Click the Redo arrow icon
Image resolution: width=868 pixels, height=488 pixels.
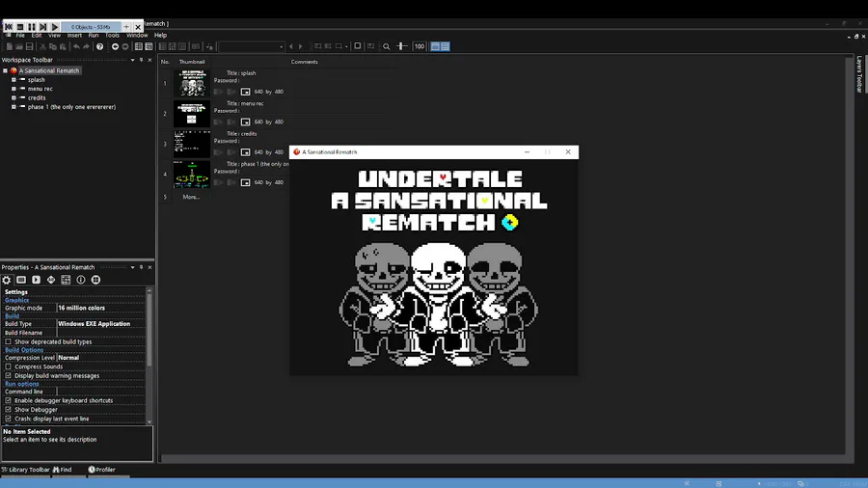(87, 46)
